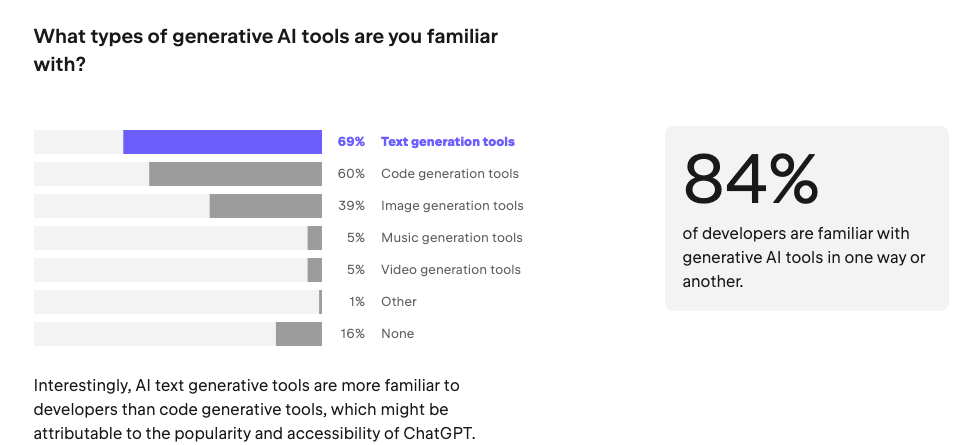Select the "Music generation tools" label
The width and height of the screenshot is (969, 445).
coord(452,238)
